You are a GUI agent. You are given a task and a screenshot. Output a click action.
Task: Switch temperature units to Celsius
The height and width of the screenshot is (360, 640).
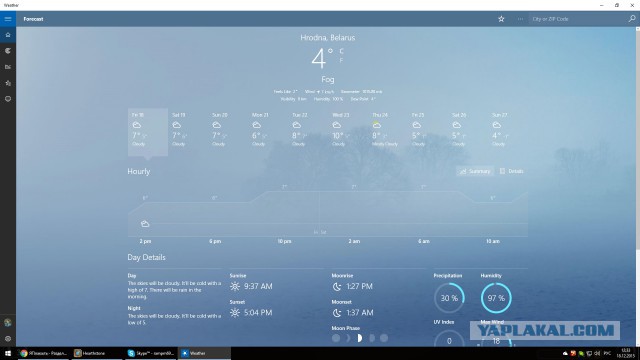click(x=341, y=51)
